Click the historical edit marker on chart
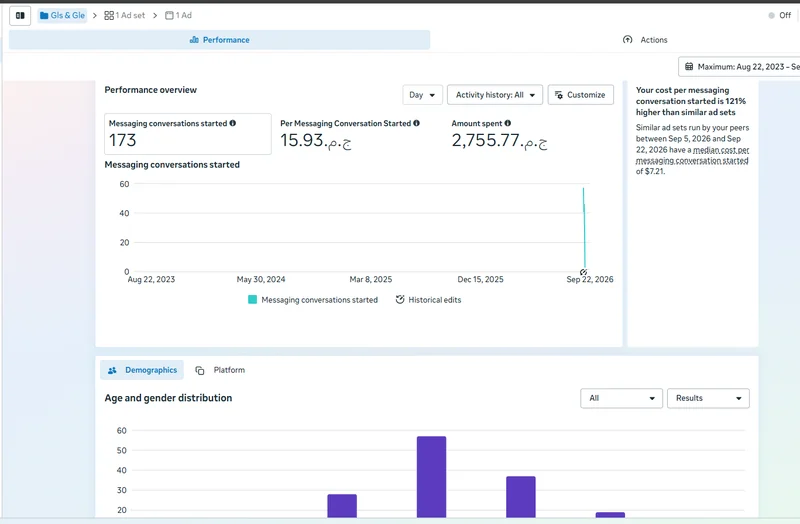800x524 pixels. (583, 272)
